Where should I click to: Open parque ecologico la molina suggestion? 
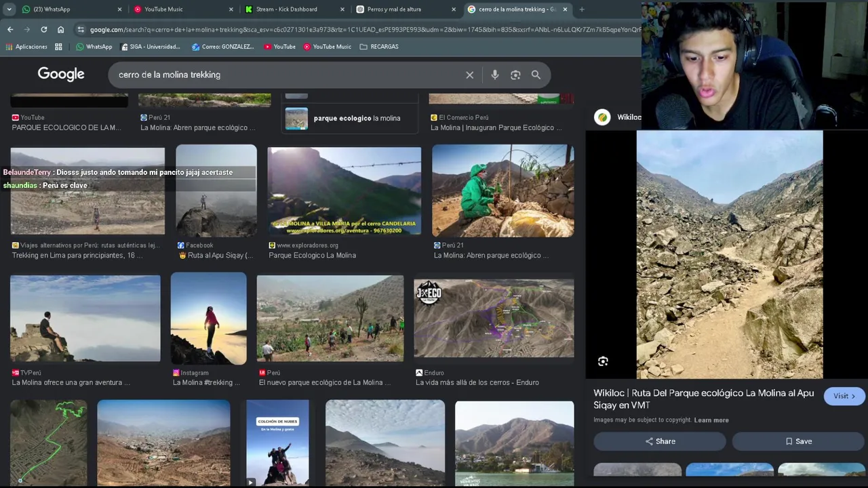(x=351, y=118)
